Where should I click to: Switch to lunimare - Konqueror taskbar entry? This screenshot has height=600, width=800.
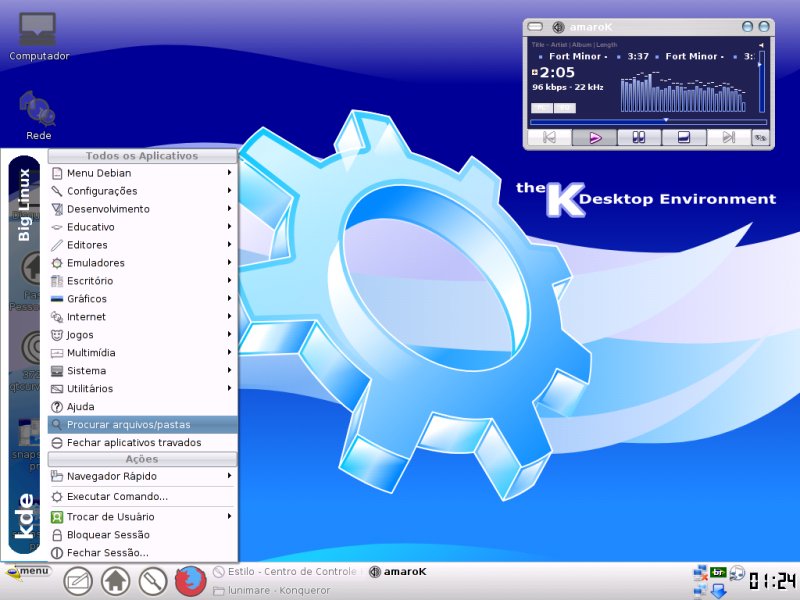click(x=272, y=590)
